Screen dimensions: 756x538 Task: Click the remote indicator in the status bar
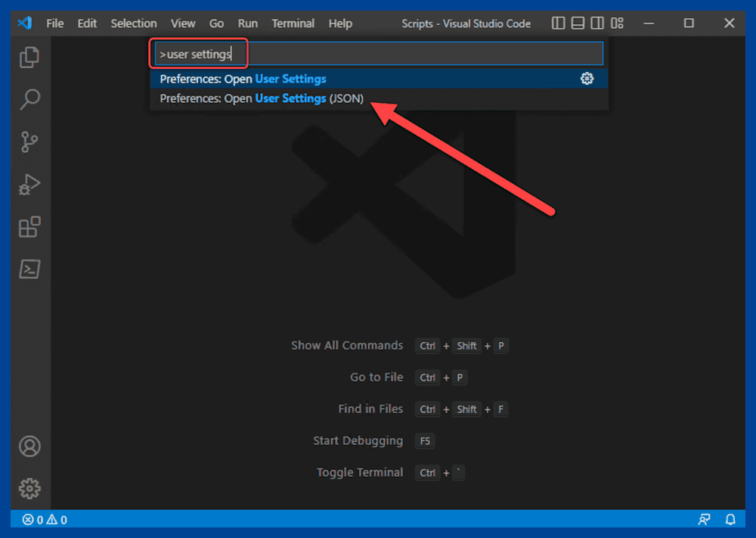(704, 519)
